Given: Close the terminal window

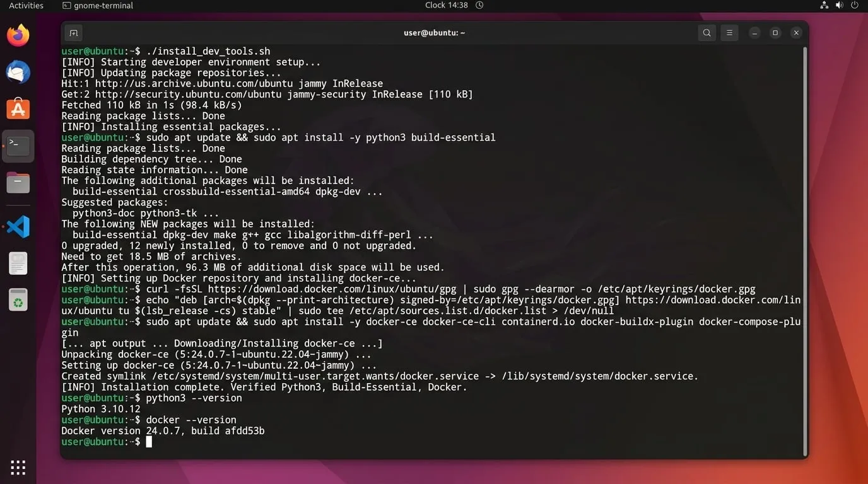Looking at the screenshot, I should tap(796, 33).
